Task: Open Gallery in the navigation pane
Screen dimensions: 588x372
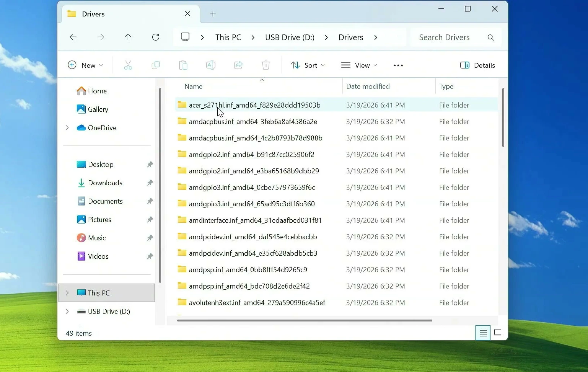Action: pos(93,109)
